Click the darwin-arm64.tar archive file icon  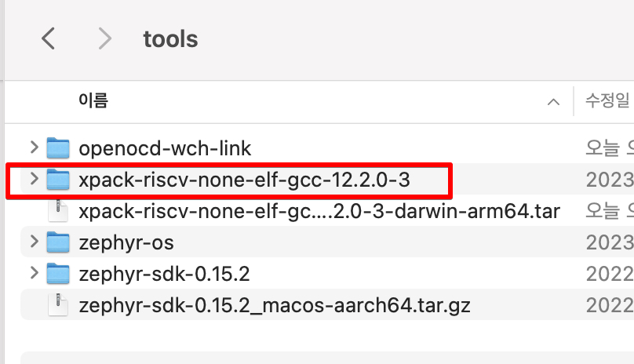58,211
